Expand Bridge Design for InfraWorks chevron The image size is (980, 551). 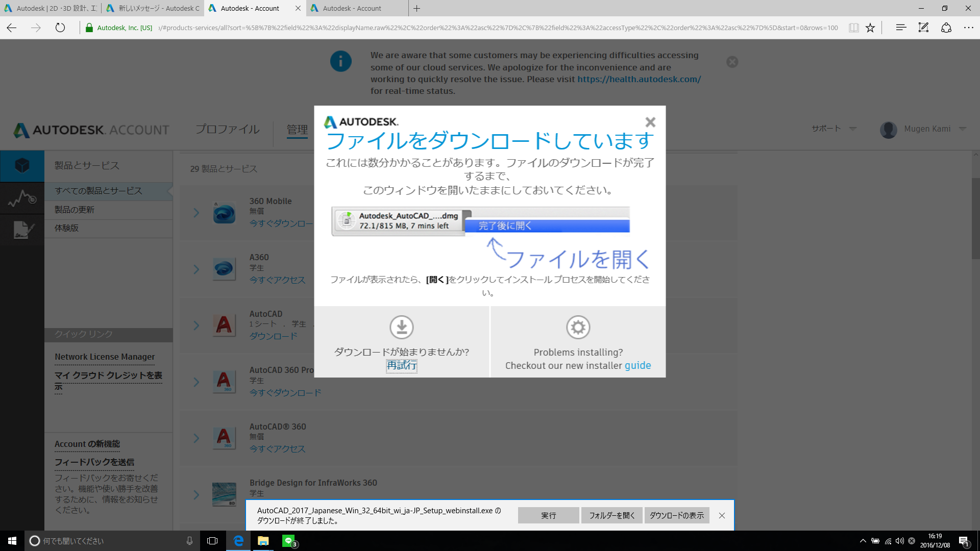click(196, 495)
